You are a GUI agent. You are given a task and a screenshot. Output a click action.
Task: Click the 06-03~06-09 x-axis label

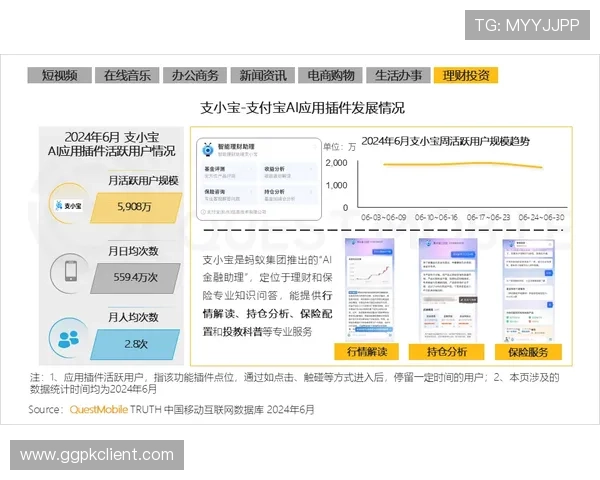(384, 217)
